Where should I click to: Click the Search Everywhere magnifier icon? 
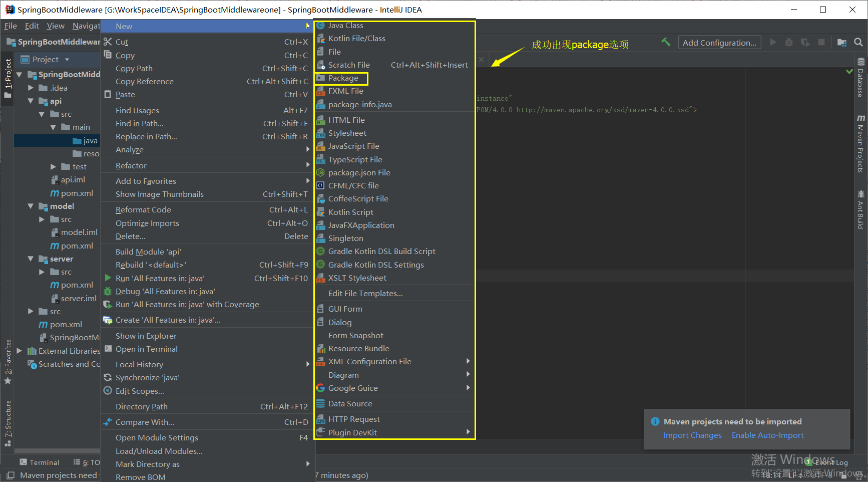coord(859,42)
